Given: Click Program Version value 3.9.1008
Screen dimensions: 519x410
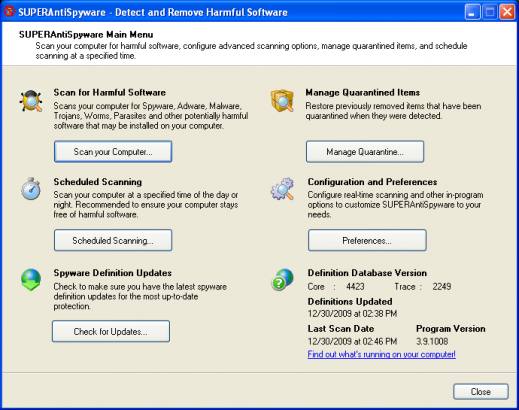Looking at the screenshot, I should pos(432,341).
